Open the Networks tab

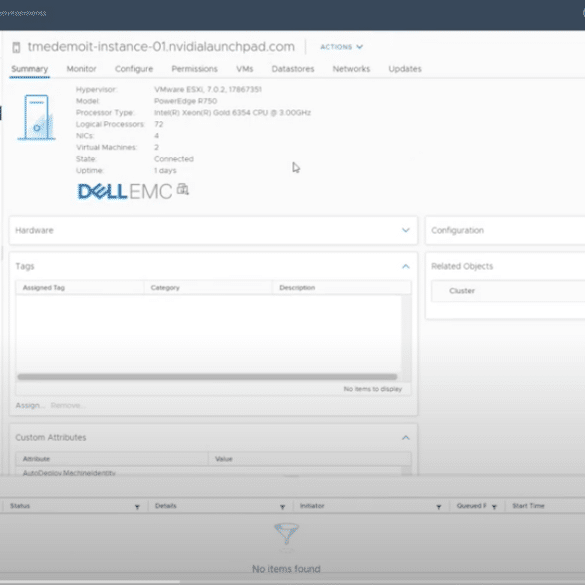[x=351, y=69]
